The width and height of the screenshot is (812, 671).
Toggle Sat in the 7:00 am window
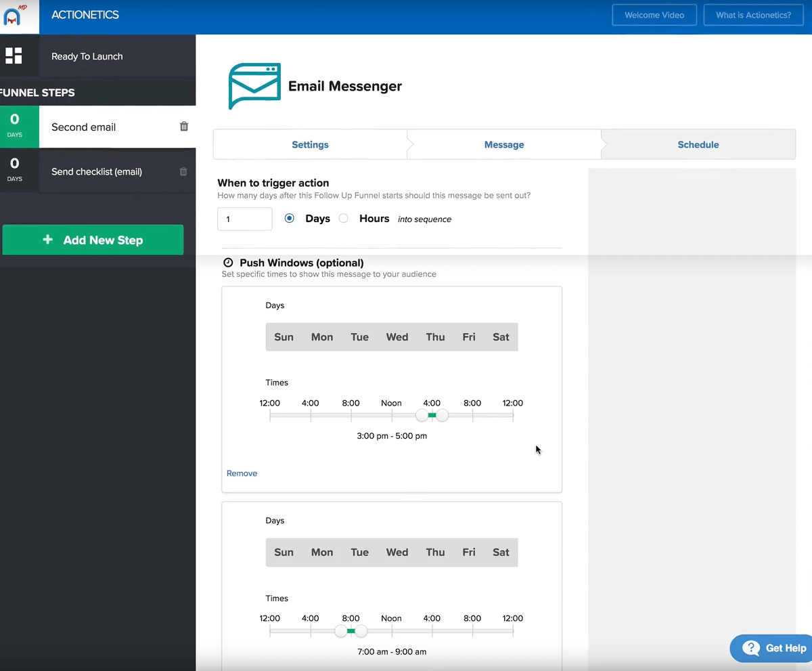(x=501, y=553)
